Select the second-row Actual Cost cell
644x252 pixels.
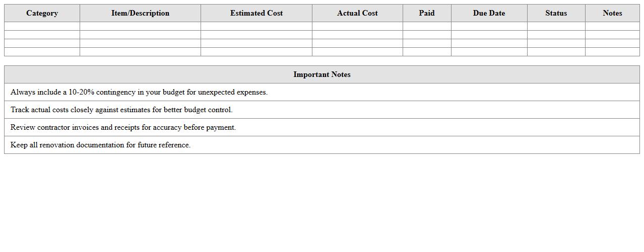[357, 35]
